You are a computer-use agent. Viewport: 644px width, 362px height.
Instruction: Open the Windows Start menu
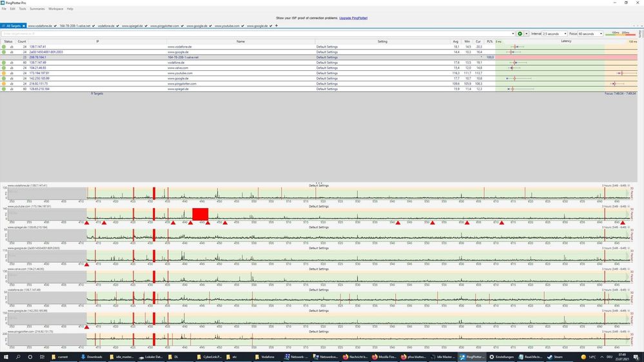[6, 357]
